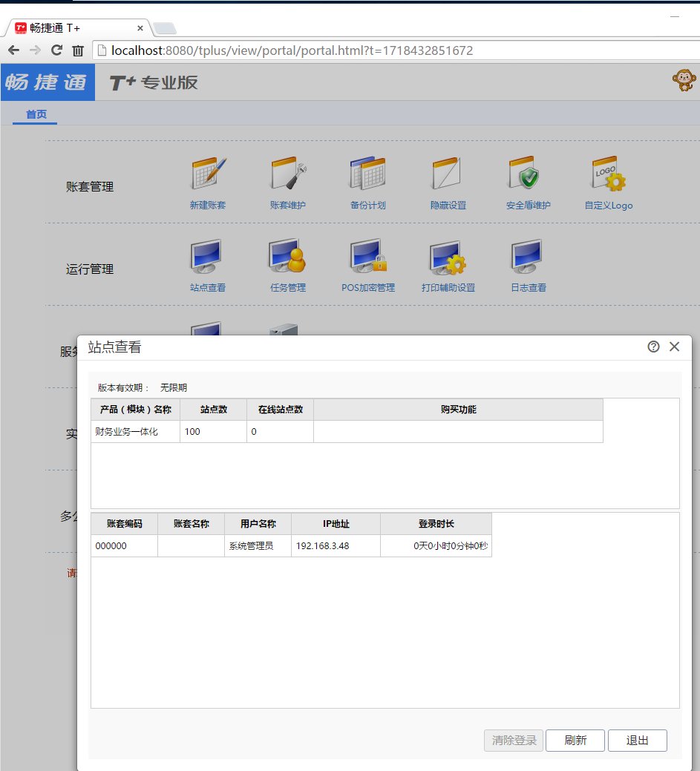This screenshot has width=700, height=771.
Task: Click the 自定义Logo icon
Action: [x=609, y=174]
